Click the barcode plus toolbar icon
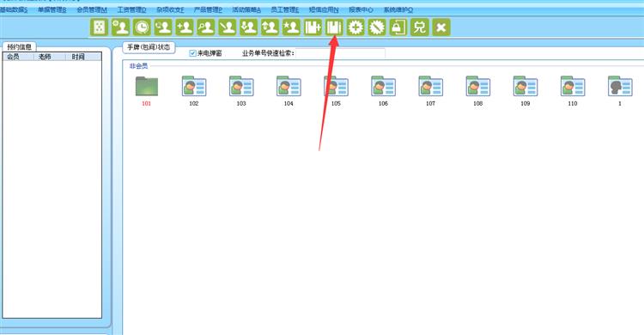Image resolution: width=644 pixels, height=335 pixels. click(x=313, y=27)
